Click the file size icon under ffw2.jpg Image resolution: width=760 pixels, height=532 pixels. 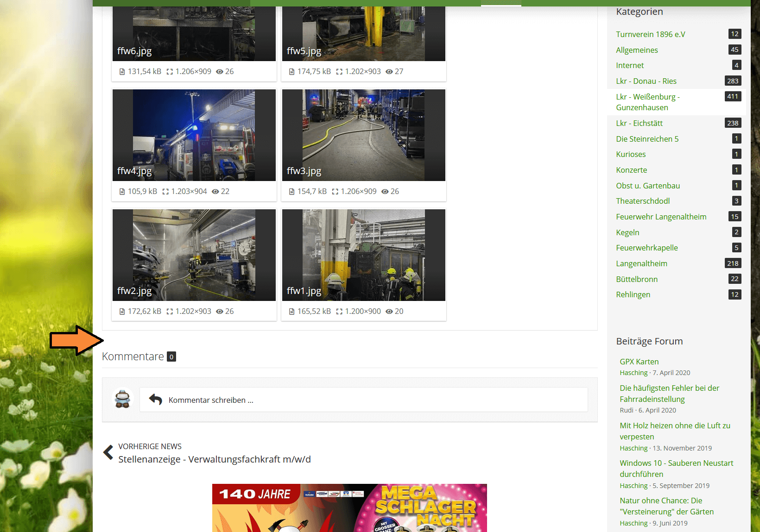[122, 312]
